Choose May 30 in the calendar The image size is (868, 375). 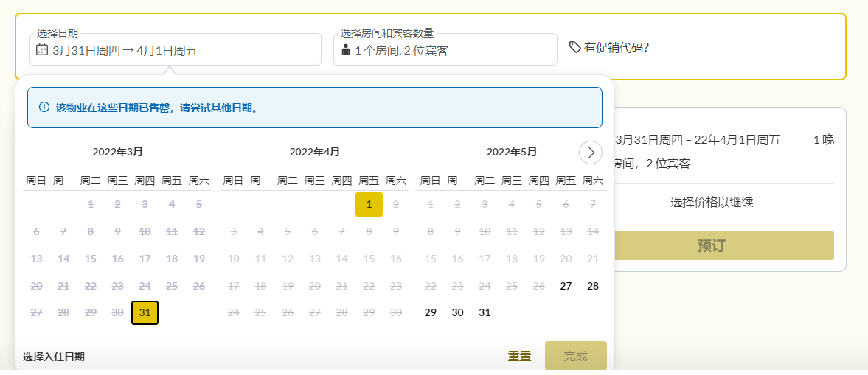(457, 312)
